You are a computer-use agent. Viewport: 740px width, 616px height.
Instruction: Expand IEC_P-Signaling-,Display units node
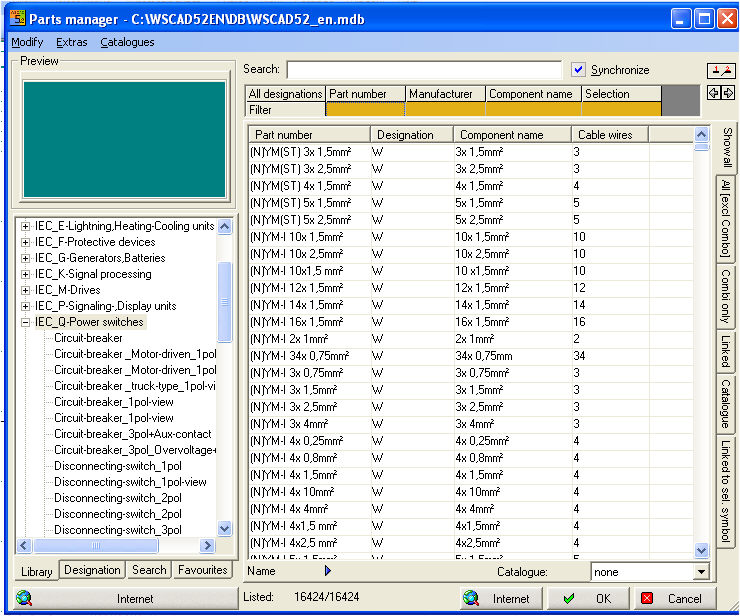[25, 306]
